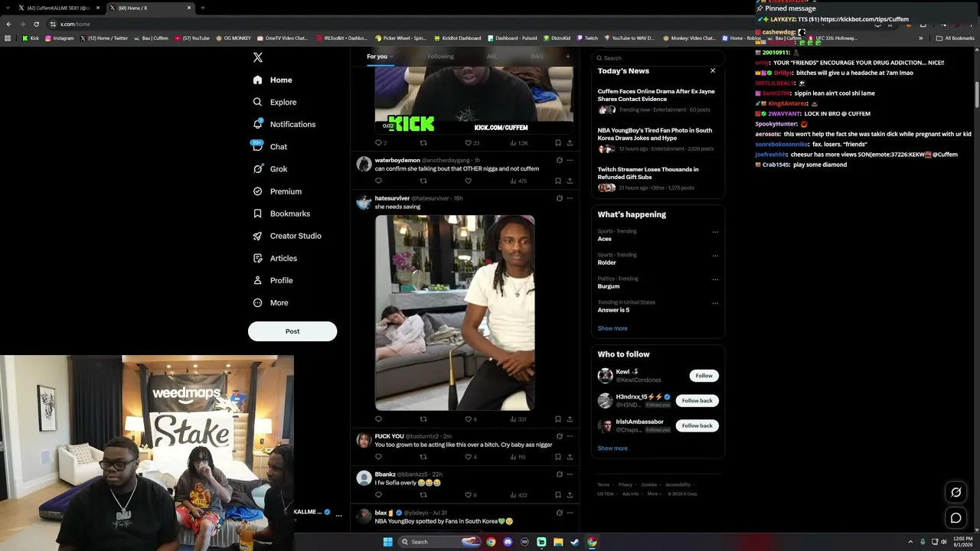The height and width of the screenshot is (551, 980).
Task: Reply to hatesurviver's post
Action: tap(378, 419)
